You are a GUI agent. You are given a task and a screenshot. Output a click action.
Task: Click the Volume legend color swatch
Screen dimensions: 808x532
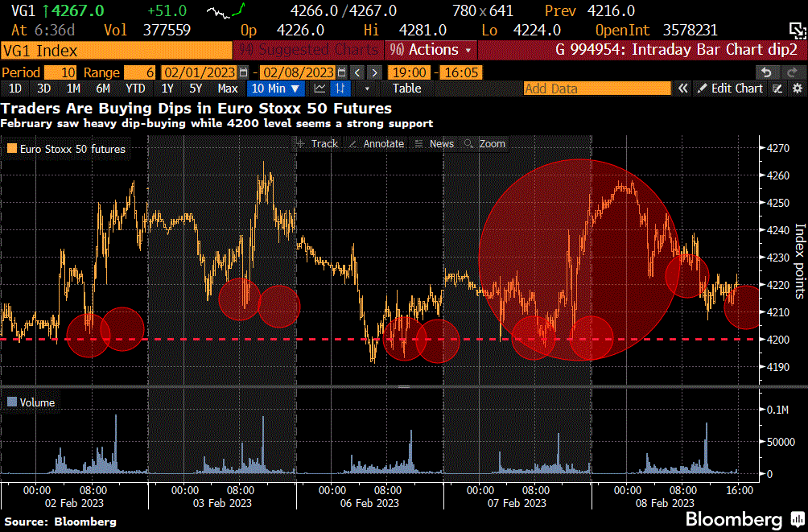12,402
